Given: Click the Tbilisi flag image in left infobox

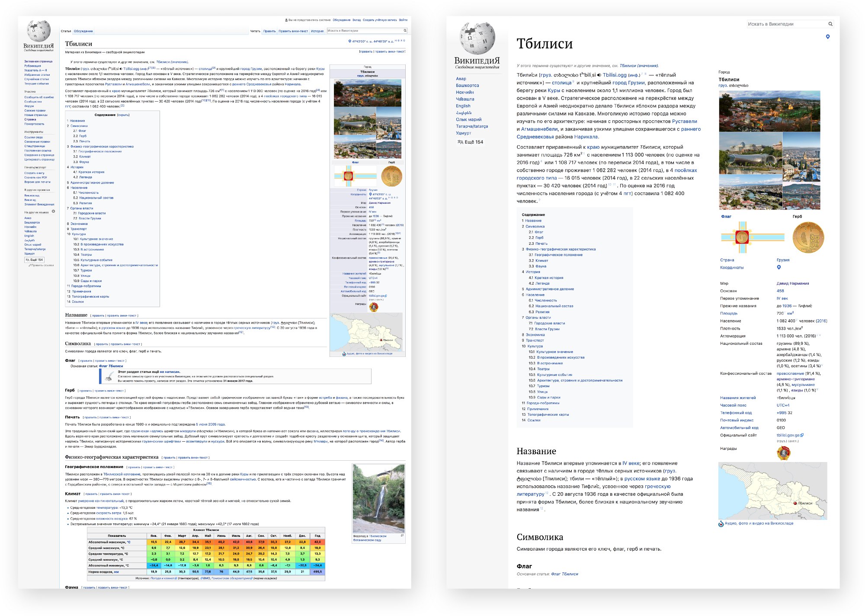Looking at the screenshot, I should pyautogui.click(x=356, y=176).
